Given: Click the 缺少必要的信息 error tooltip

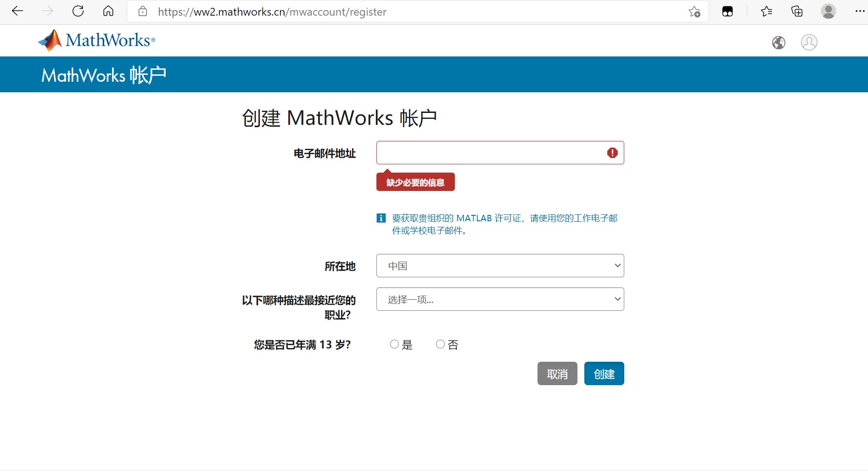Looking at the screenshot, I should coord(415,182).
